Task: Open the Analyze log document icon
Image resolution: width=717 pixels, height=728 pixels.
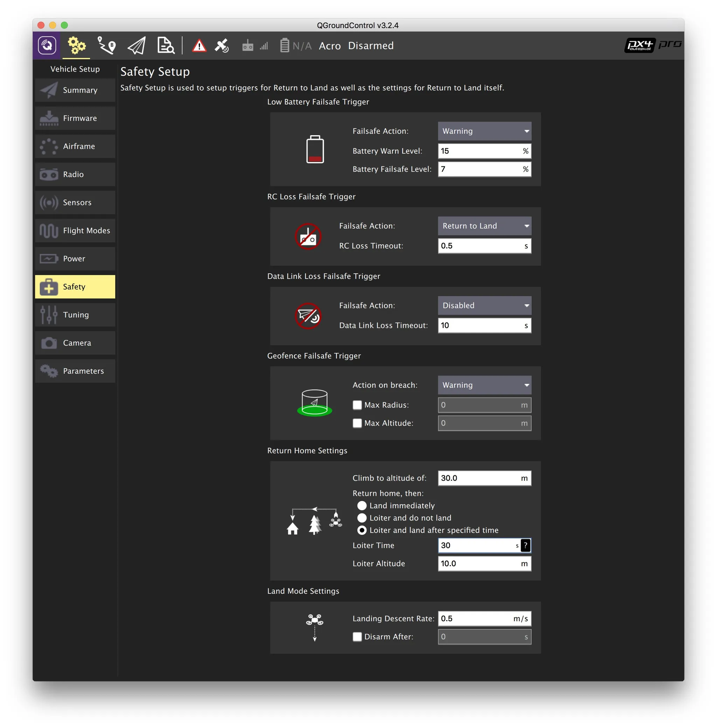Action: click(x=165, y=46)
